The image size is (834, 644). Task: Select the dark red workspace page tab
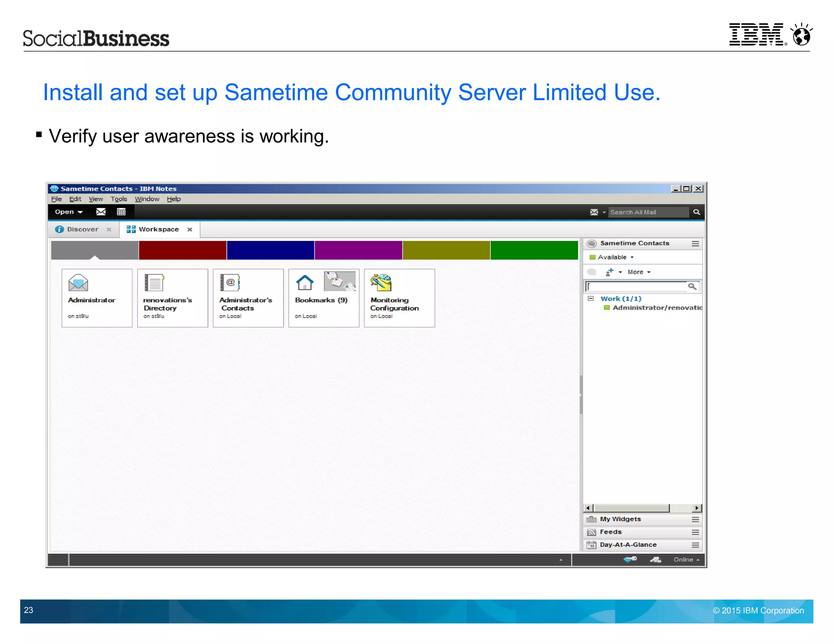tap(182, 250)
